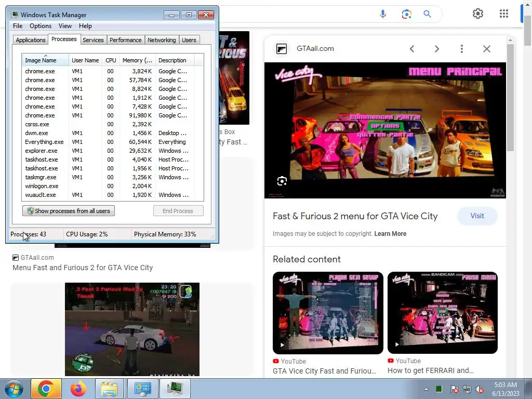Screen dimensions: 532x399
Task: Click the browser page vertical scrollbar thumb
Action: click(528, 31)
